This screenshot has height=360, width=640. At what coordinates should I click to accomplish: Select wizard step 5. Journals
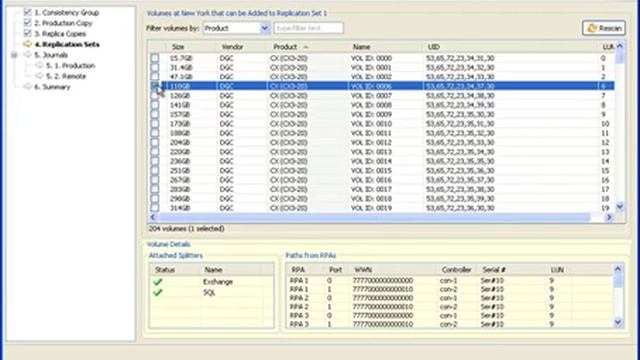tap(51, 55)
